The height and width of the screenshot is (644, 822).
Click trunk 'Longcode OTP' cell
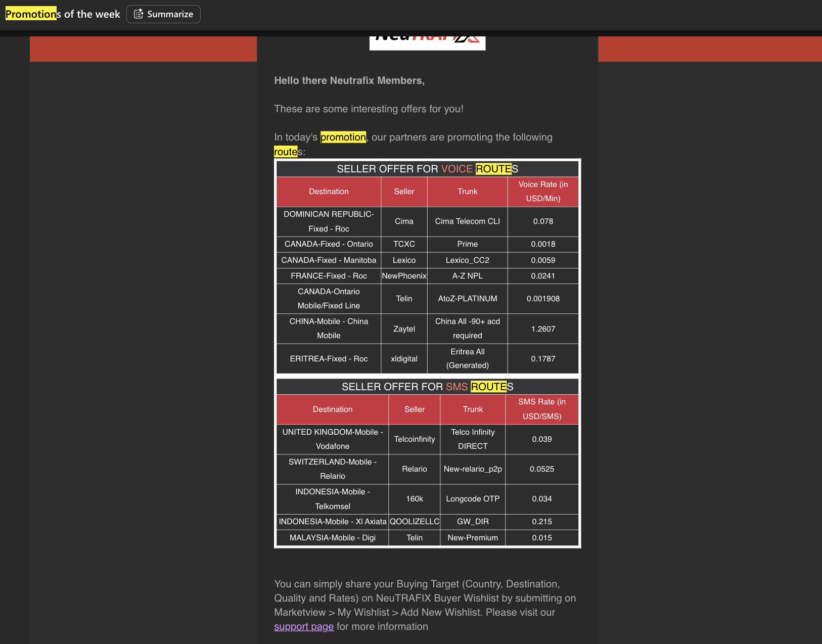[x=473, y=499]
